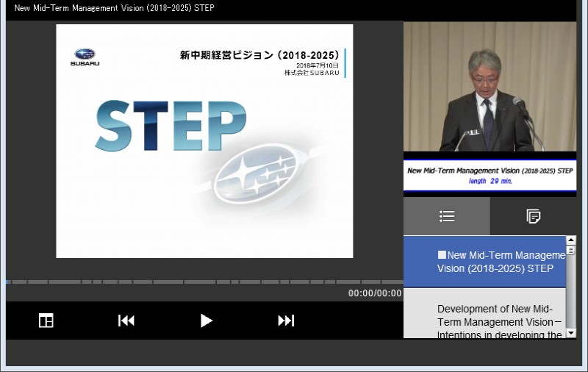Image resolution: width=588 pixels, height=372 pixels.
Task: Click the chapter list scroll up arrow
Action: [x=571, y=240]
